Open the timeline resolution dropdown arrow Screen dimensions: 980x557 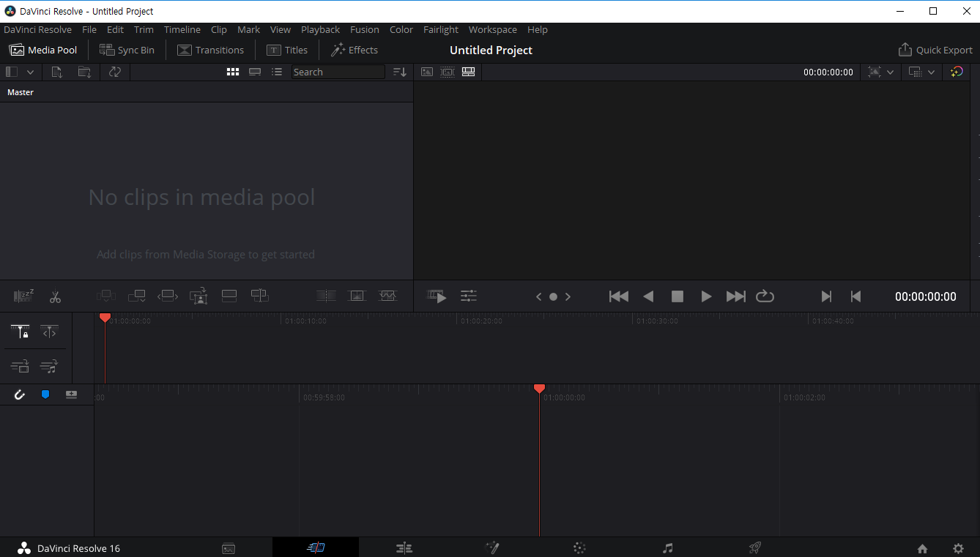pos(931,72)
